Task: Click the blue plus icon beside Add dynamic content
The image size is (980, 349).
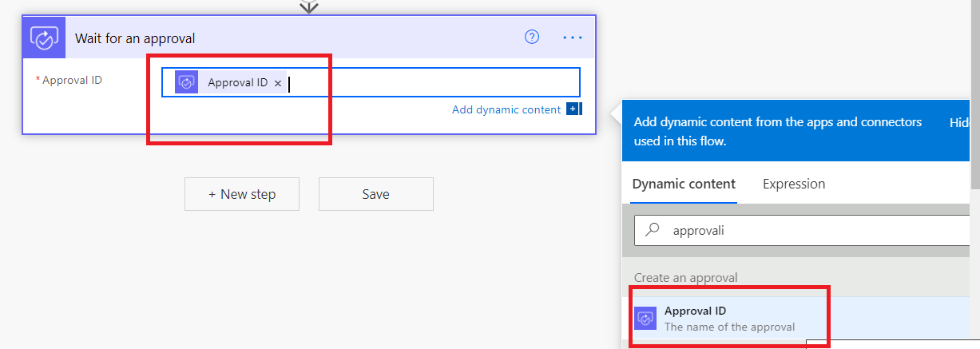Action: click(573, 109)
